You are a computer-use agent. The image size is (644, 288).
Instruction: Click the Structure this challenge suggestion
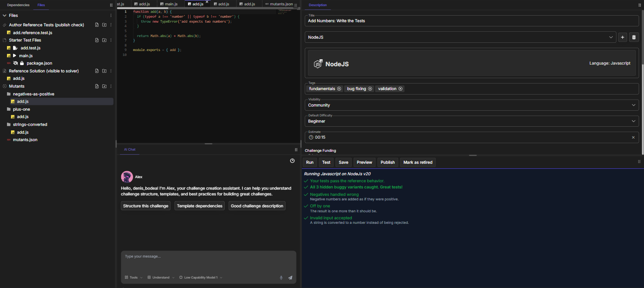pyautogui.click(x=146, y=206)
